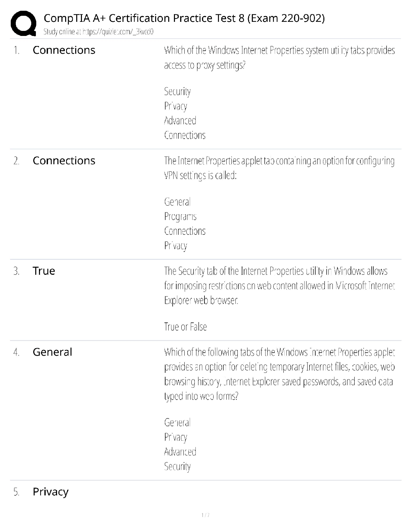Select Advanced option in question 4 choices
The height and width of the screenshot is (532, 411).
(x=180, y=452)
